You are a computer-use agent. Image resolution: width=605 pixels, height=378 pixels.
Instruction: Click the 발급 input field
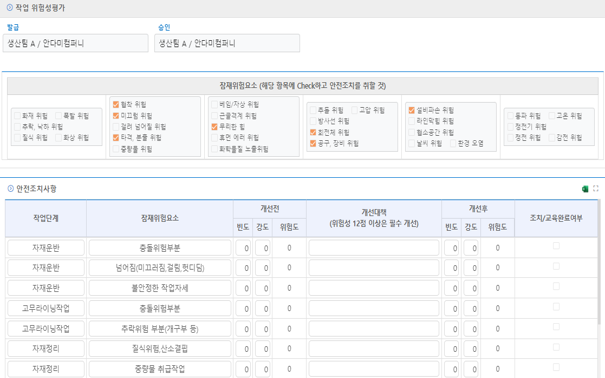(76, 43)
